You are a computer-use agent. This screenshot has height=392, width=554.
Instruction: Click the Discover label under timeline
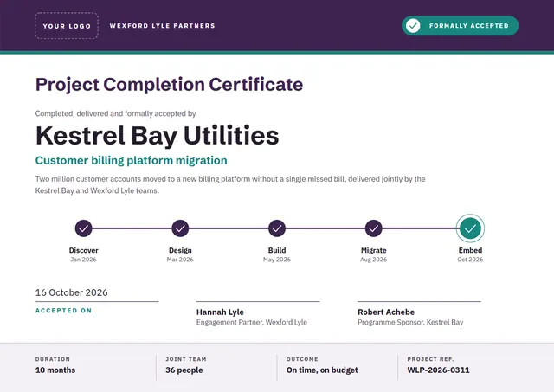[x=83, y=250]
